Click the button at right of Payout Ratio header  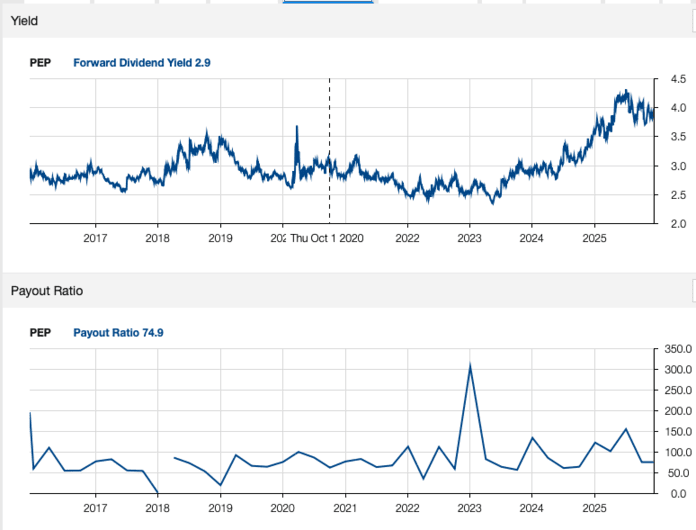coord(692,291)
